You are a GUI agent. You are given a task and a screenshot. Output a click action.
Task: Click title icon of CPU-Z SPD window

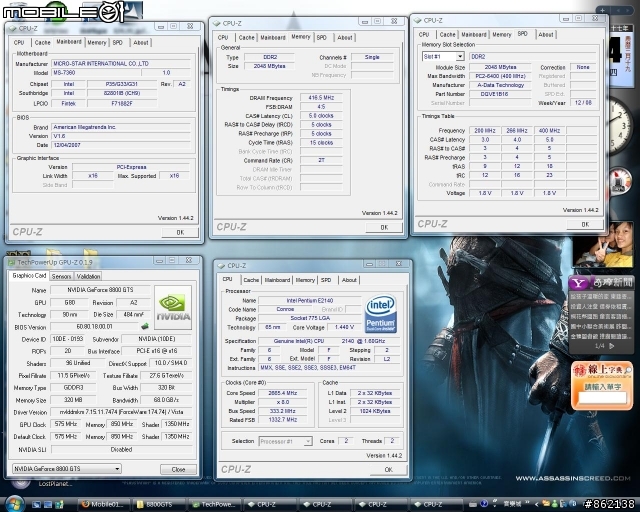coord(418,20)
